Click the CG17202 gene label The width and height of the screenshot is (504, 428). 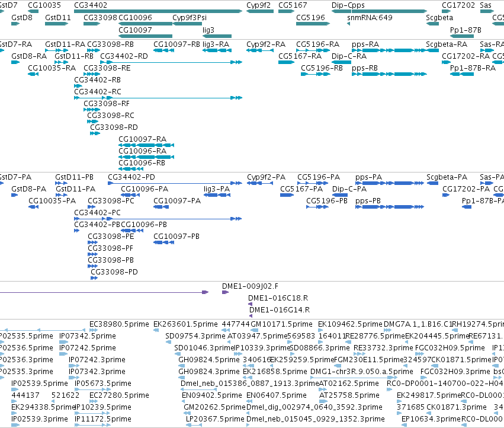(458, 5)
